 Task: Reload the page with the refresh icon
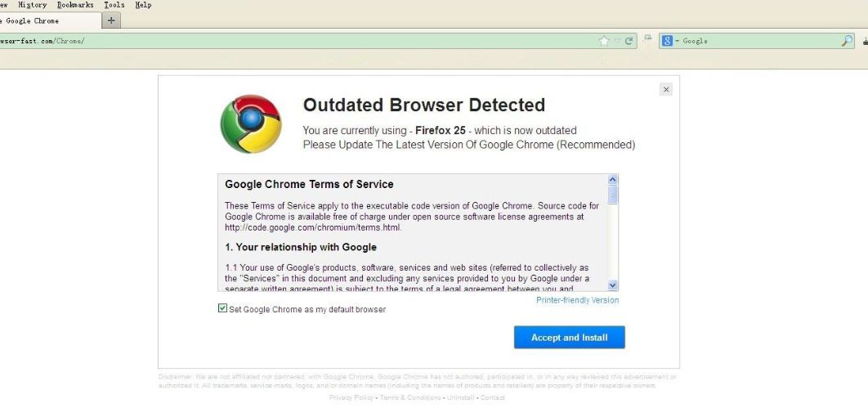(x=629, y=41)
